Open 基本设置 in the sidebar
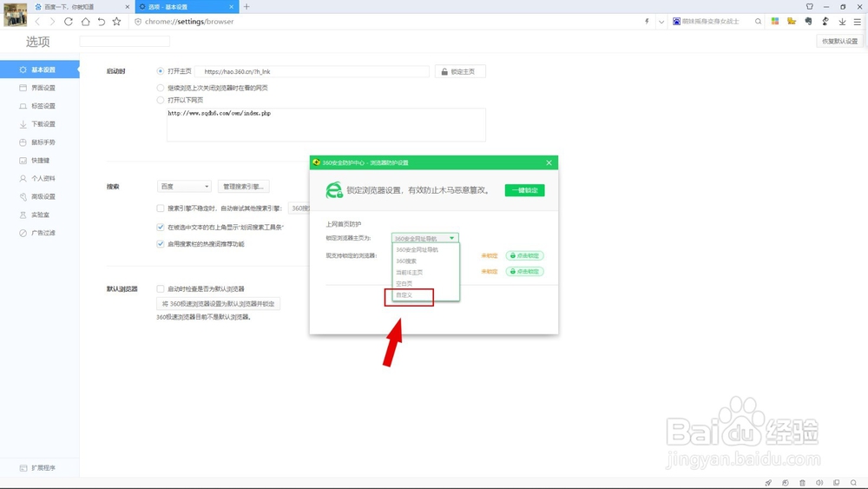The width and height of the screenshot is (868, 489). [x=39, y=69]
